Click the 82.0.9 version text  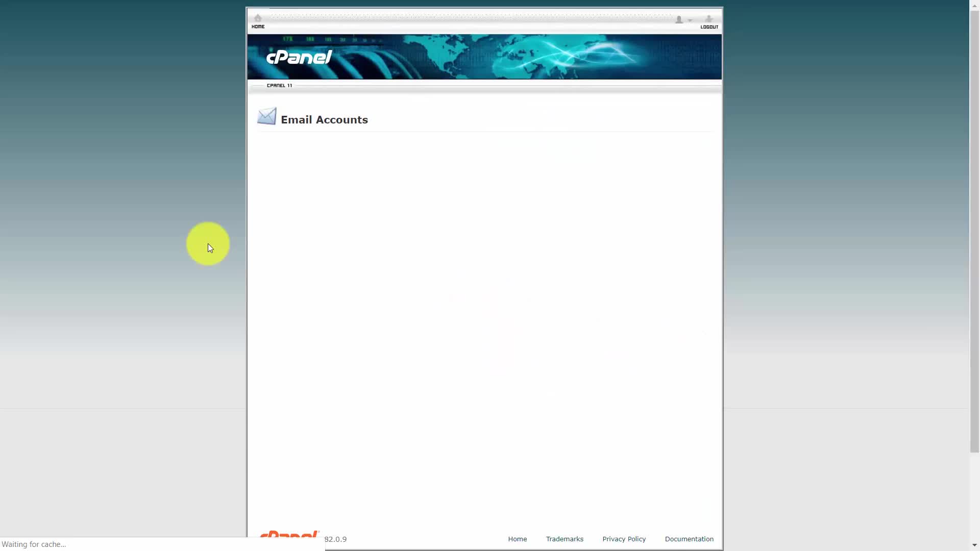[335, 539]
